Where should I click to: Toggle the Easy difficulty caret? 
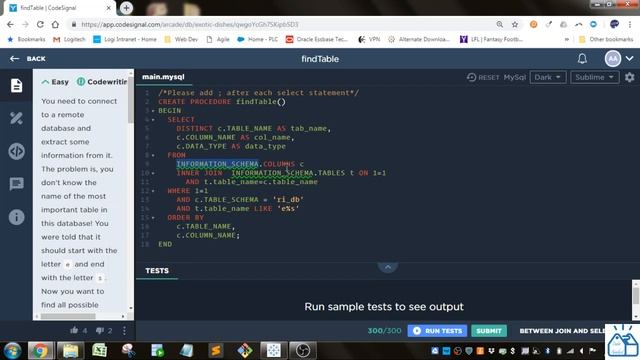pyautogui.click(x=45, y=82)
